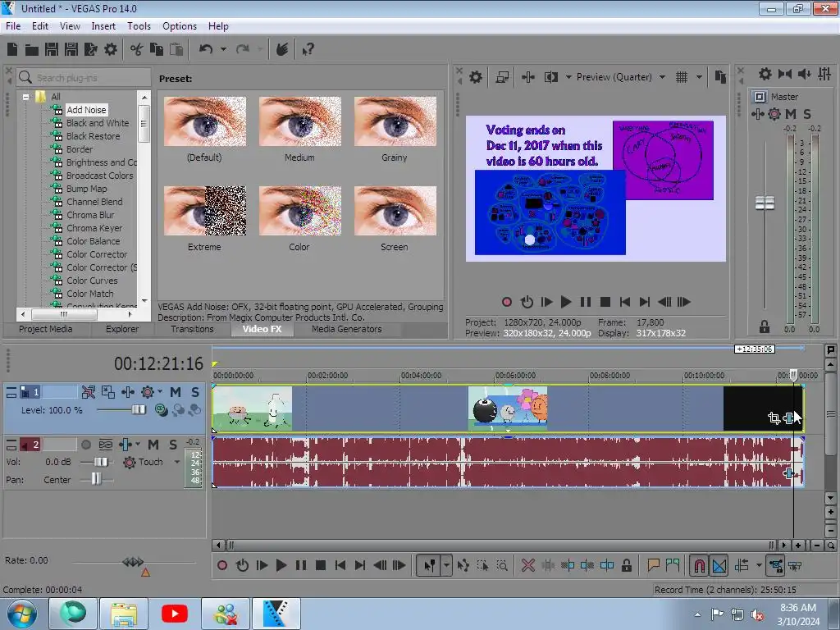Click Downmix Output icon on Master bus
Viewport: 840px width, 630px height.
pos(785,74)
